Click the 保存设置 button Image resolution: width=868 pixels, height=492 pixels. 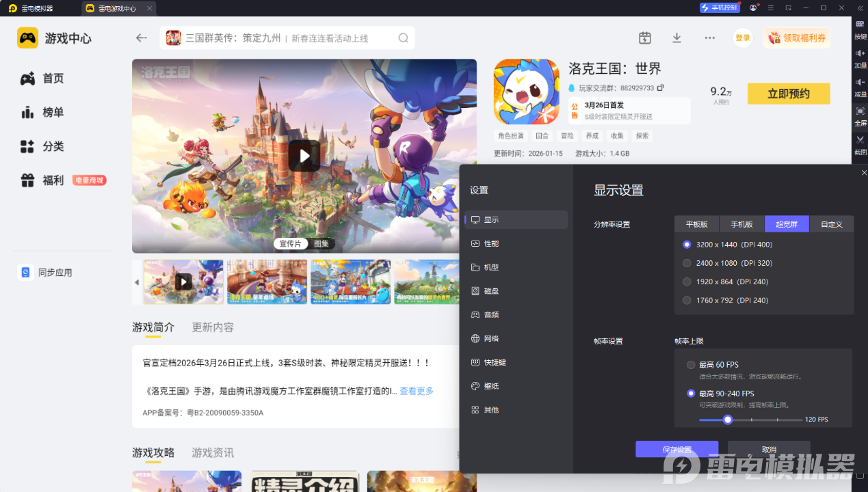click(x=676, y=449)
